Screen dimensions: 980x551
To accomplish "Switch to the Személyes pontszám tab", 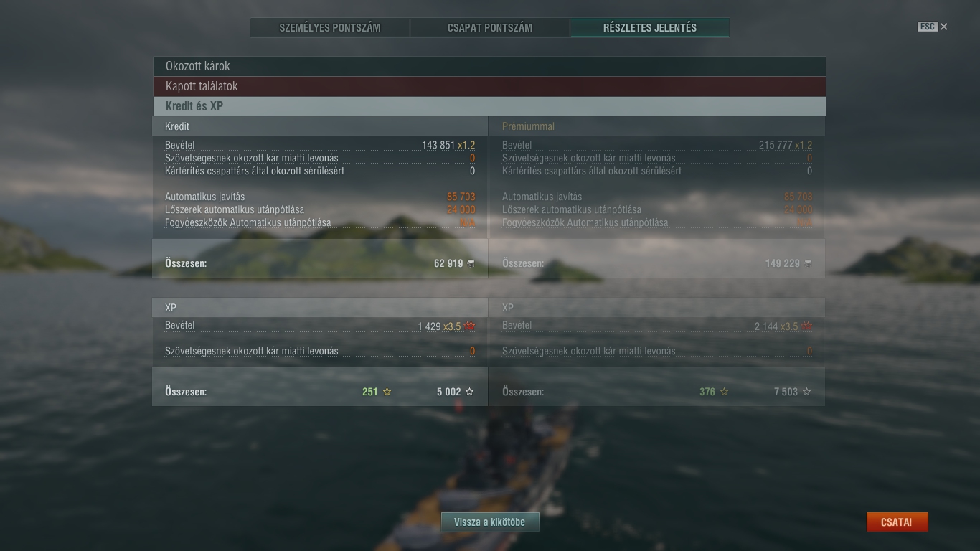I will tap(330, 28).
